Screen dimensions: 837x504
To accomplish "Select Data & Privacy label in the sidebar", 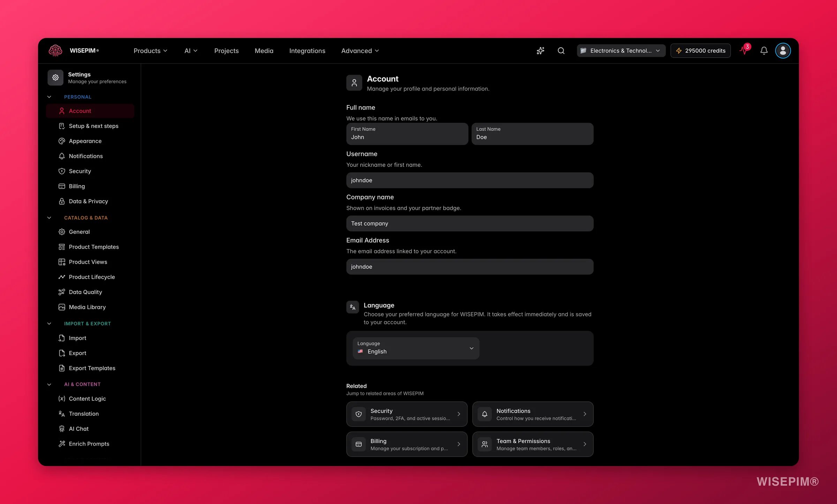I will (x=88, y=201).
